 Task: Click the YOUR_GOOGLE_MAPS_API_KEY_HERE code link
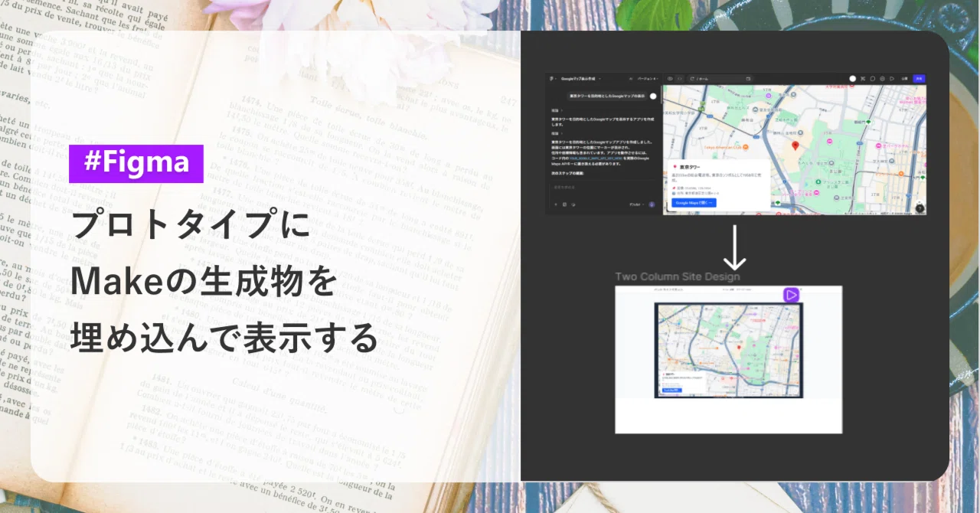tap(596, 158)
